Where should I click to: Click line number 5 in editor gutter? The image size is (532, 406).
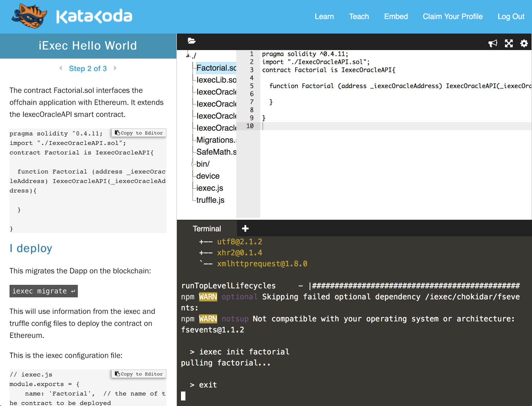(252, 86)
